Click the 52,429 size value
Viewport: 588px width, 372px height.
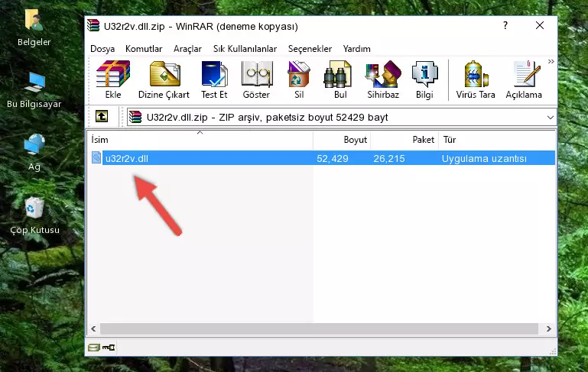[x=333, y=158]
